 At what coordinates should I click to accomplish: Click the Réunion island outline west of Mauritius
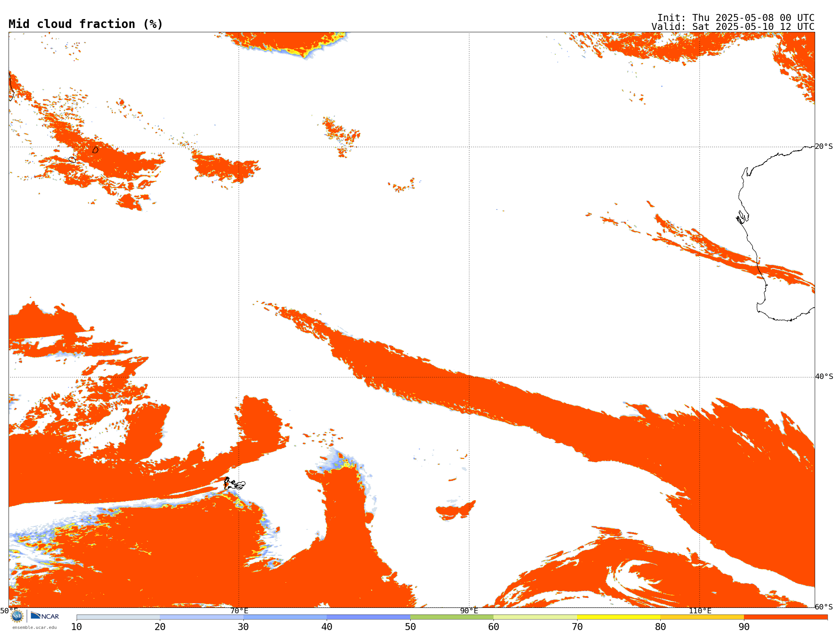click(x=72, y=159)
